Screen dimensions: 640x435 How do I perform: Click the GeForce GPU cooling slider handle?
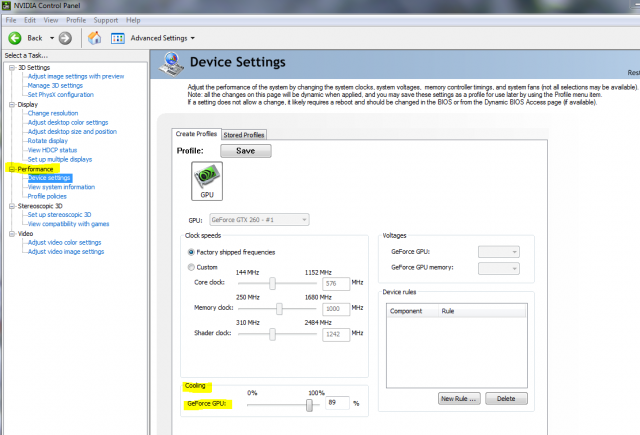pos(309,405)
